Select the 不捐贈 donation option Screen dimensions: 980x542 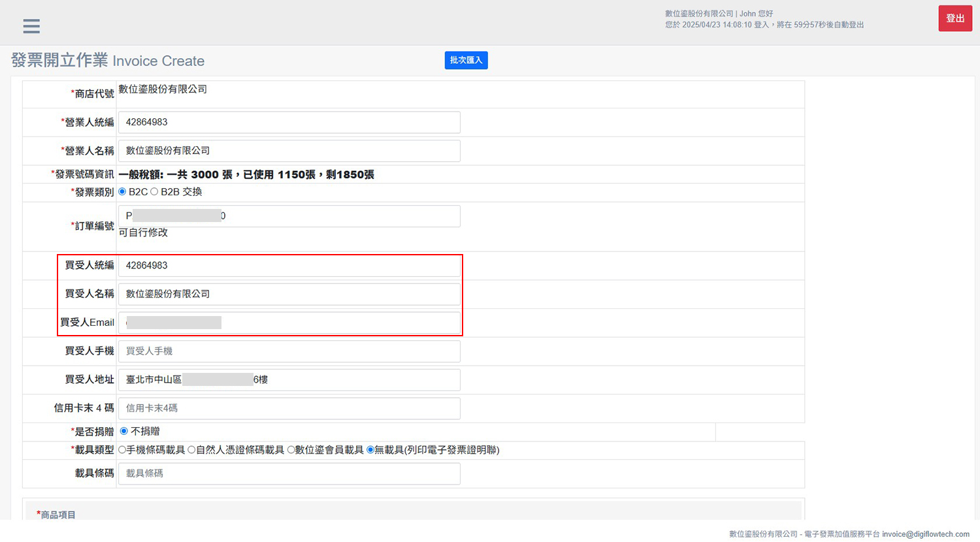(x=124, y=432)
